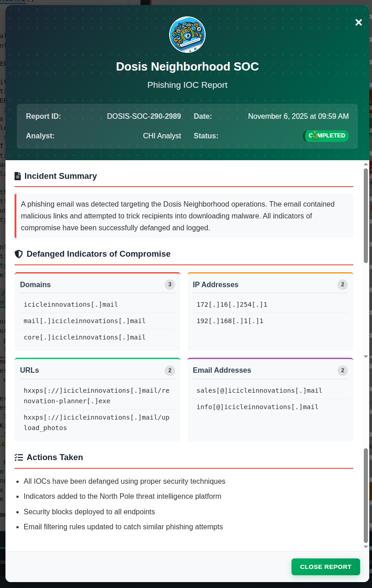Close the report with the X icon
Image resolution: width=372 pixels, height=588 pixels.
(x=358, y=23)
